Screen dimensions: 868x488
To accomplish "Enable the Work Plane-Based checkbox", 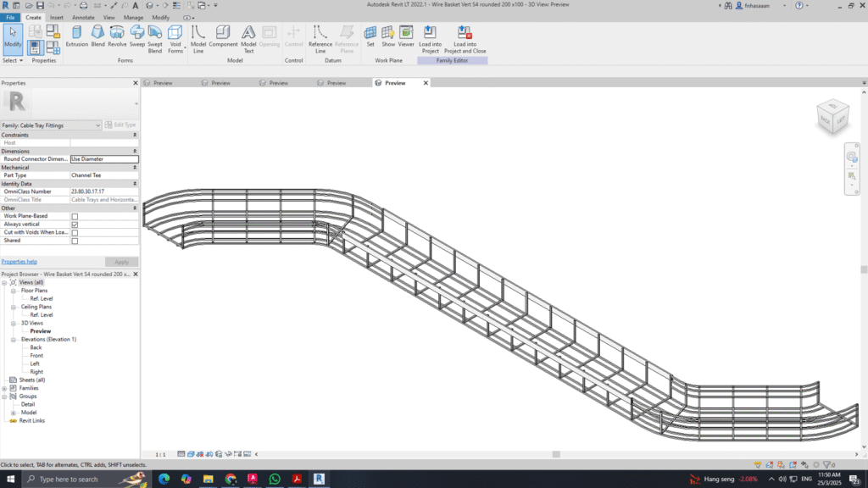I will 75,216.
